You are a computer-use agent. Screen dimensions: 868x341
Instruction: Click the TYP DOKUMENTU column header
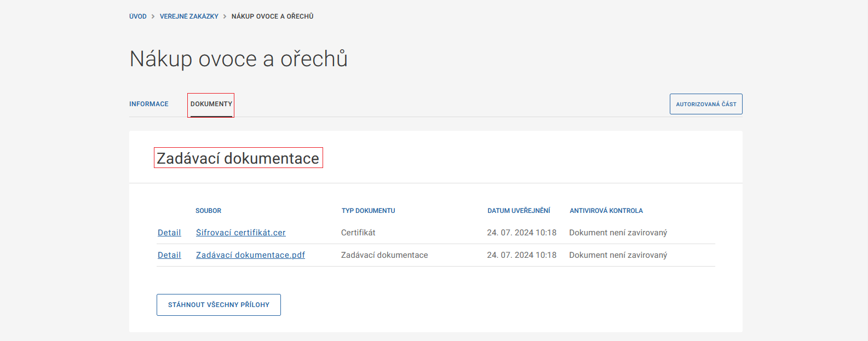point(368,211)
